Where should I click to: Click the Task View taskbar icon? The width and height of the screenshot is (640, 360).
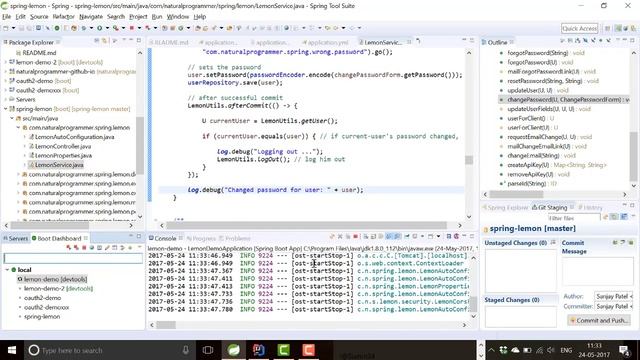(208, 350)
